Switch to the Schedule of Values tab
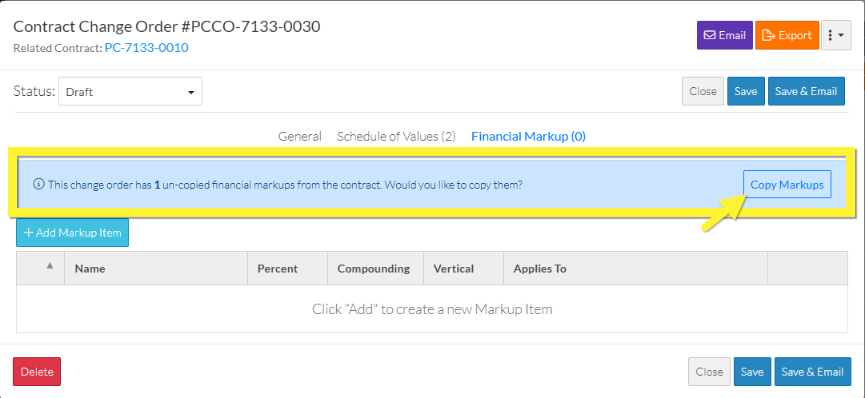The image size is (865, 398). (x=396, y=136)
